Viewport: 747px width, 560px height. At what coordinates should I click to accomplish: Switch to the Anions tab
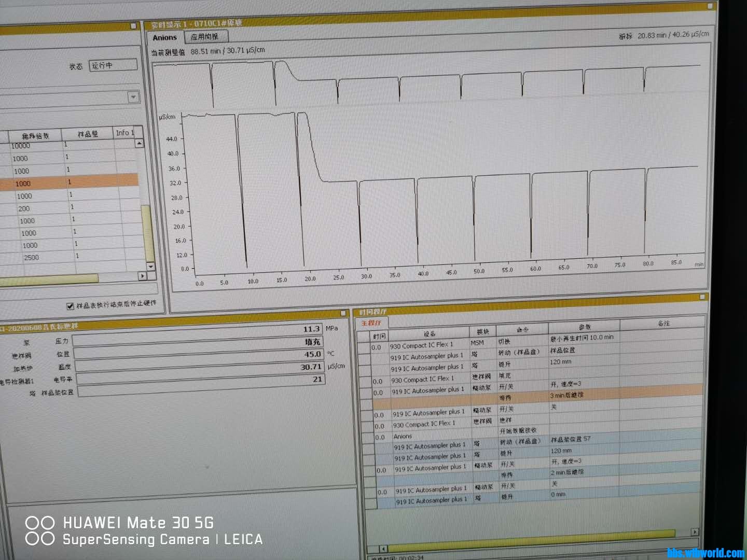164,37
